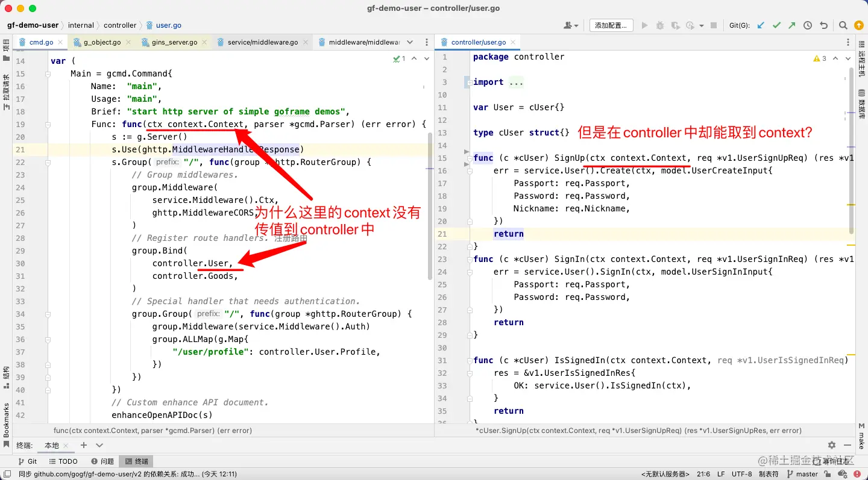Open the Git tool window button
The image size is (868, 480).
tap(28, 461)
